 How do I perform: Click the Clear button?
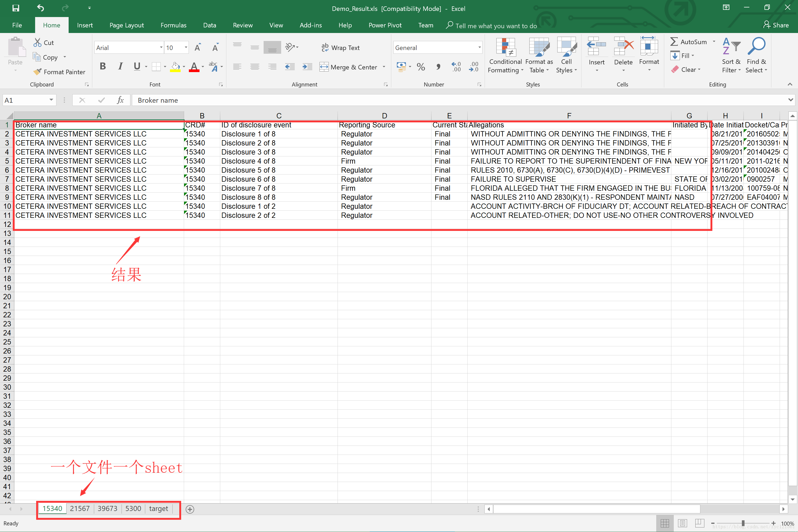pyautogui.click(x=686, y=69)
